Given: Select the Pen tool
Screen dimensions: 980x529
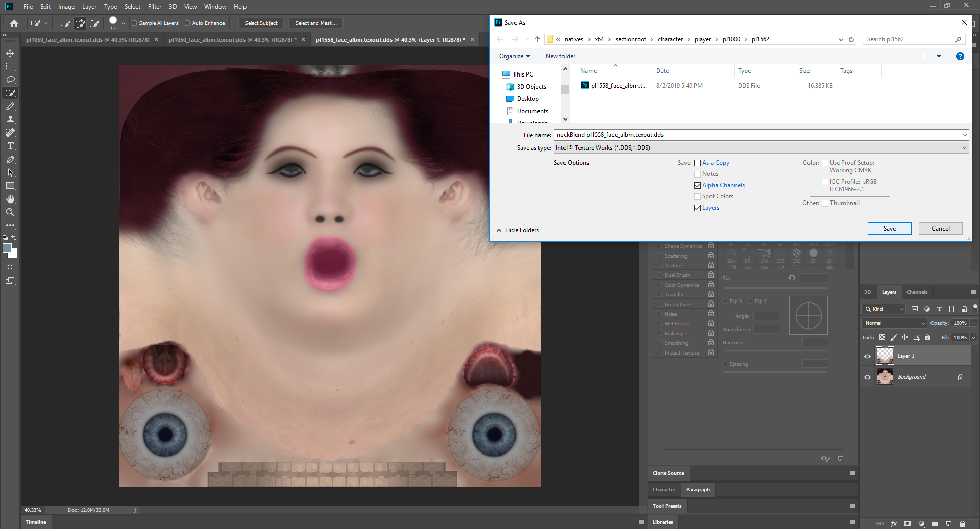Looking at the screenshot, I should pyautogui.click(x=10, y=159).
